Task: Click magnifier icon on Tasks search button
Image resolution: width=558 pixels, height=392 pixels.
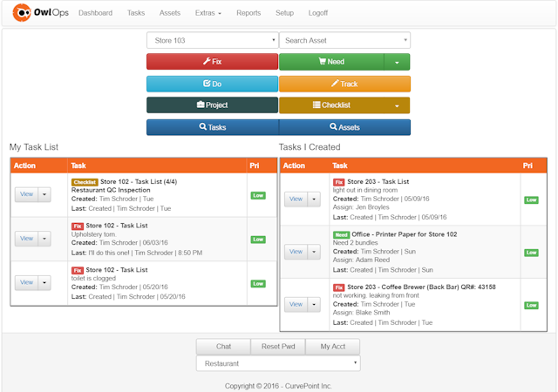Action: [x=203, y=126]
